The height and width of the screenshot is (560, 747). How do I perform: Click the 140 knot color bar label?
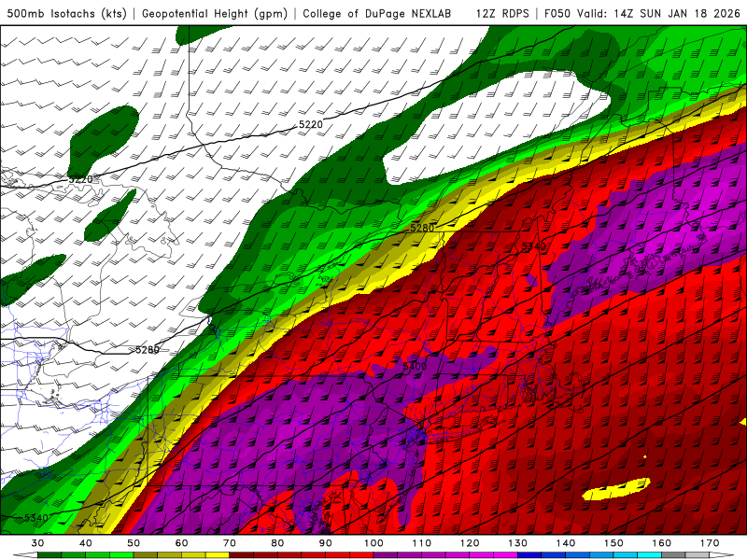566,543
